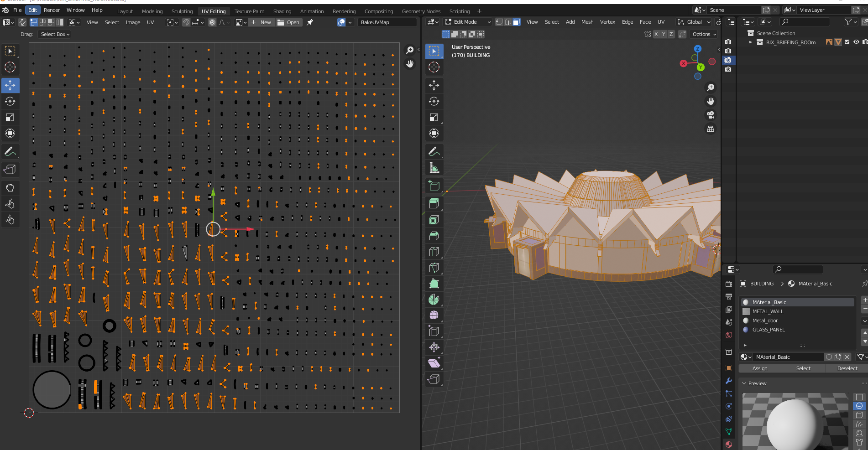This screenshot has width=868, height=450.
Task: Add a new workspace with the plus tab
Action: (x=479, y=11)
